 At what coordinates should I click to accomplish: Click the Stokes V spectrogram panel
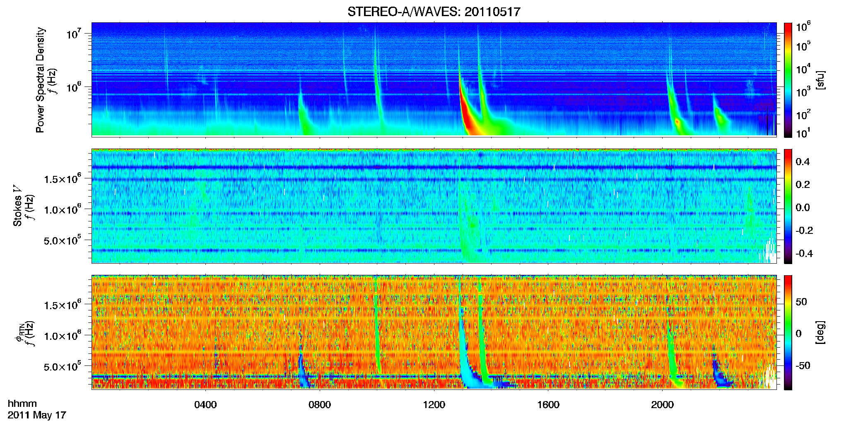click(x=434, y=206)
